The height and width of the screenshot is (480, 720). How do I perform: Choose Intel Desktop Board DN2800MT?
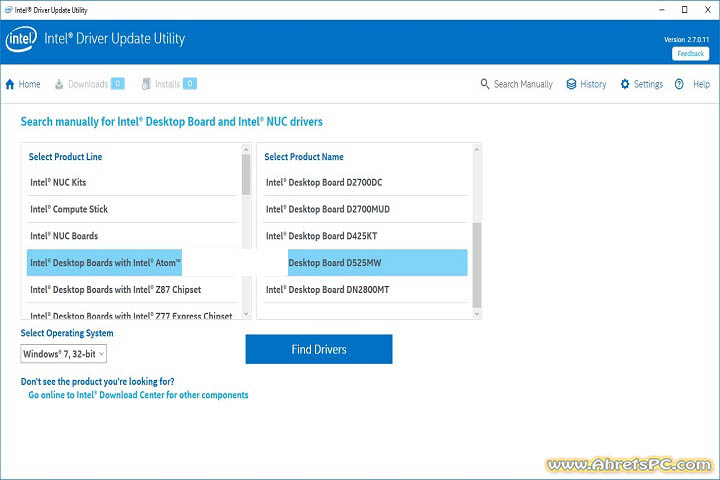coord(365,289)
